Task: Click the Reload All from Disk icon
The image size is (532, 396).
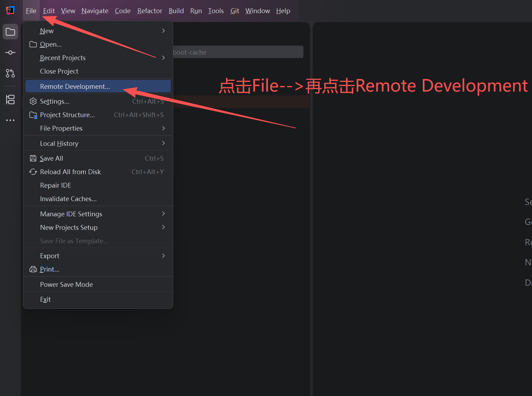Action: tap(33, 172)
